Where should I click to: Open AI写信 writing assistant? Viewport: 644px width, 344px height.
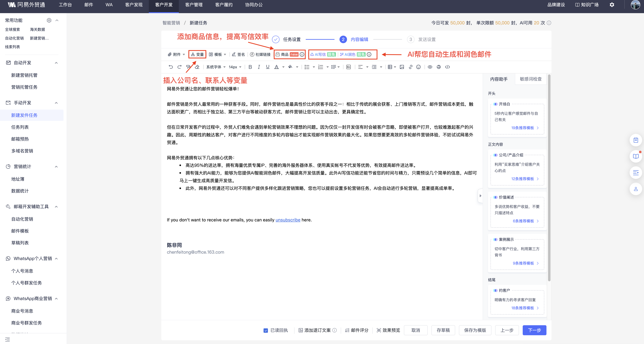tap(318, 55)
